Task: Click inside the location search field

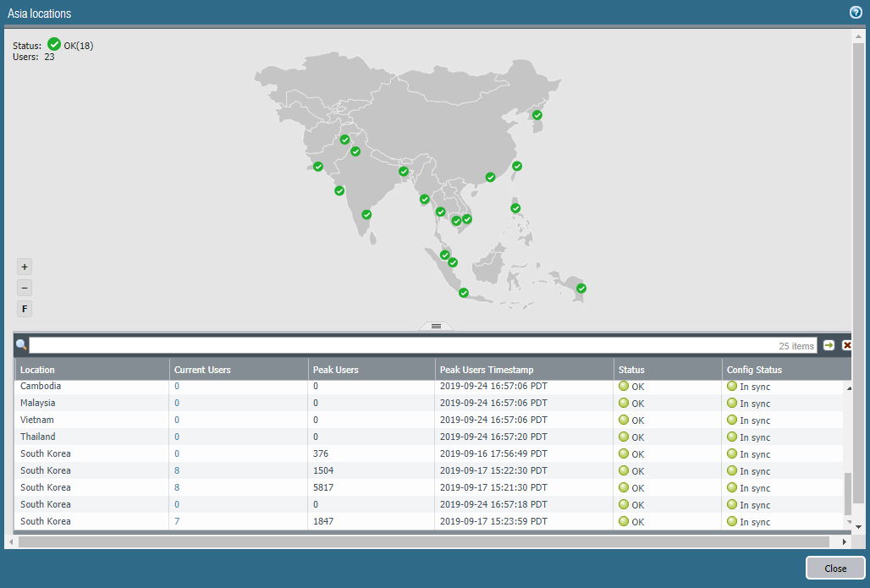Action: (398, 345)
